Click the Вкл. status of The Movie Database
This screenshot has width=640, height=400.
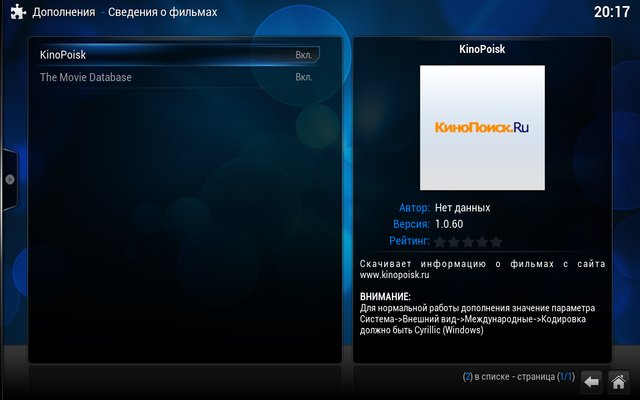[x=304, y=77]
